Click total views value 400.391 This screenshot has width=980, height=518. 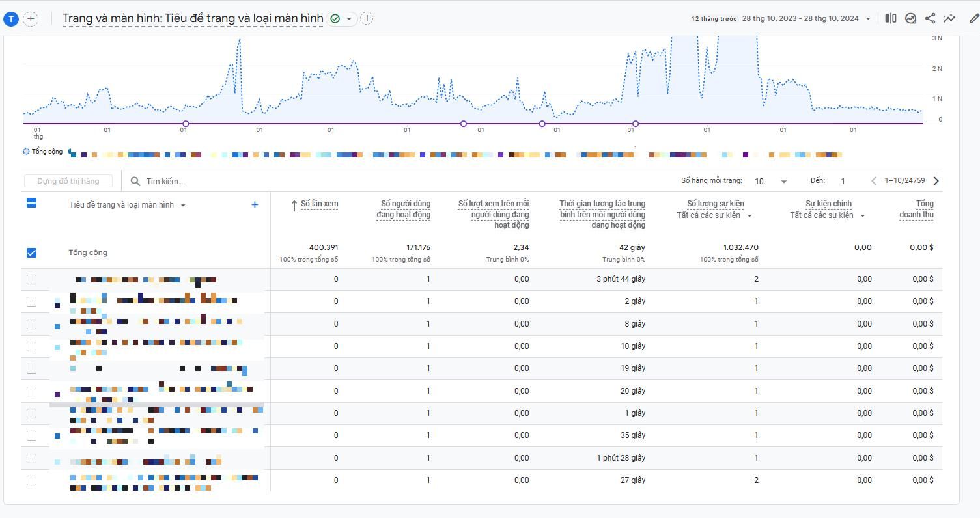pyautogui.click(x=324, y=247)
